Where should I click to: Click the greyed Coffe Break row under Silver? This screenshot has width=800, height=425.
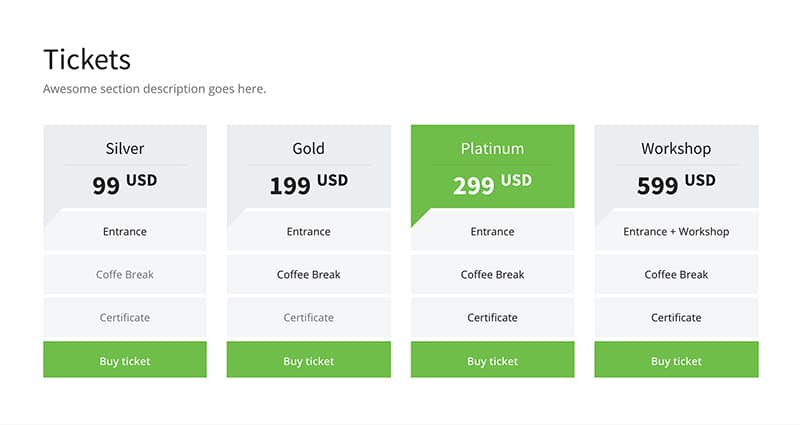click(125, 274)
